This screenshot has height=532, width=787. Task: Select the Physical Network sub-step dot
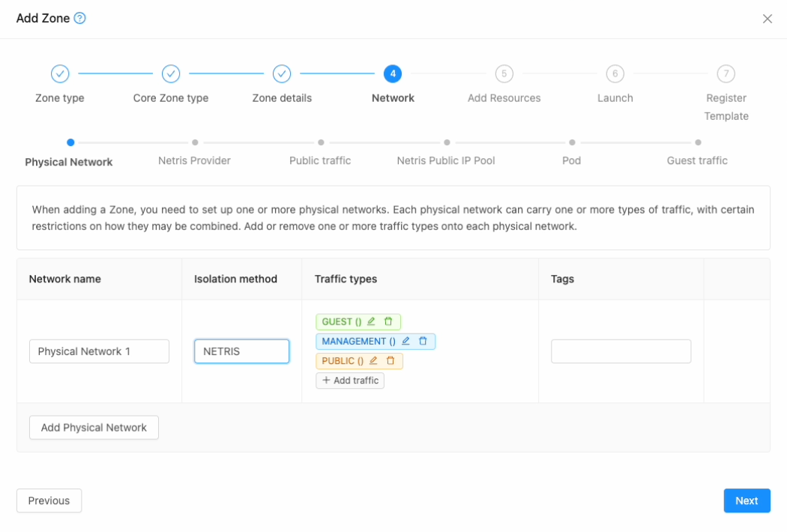tap(70, 142)
